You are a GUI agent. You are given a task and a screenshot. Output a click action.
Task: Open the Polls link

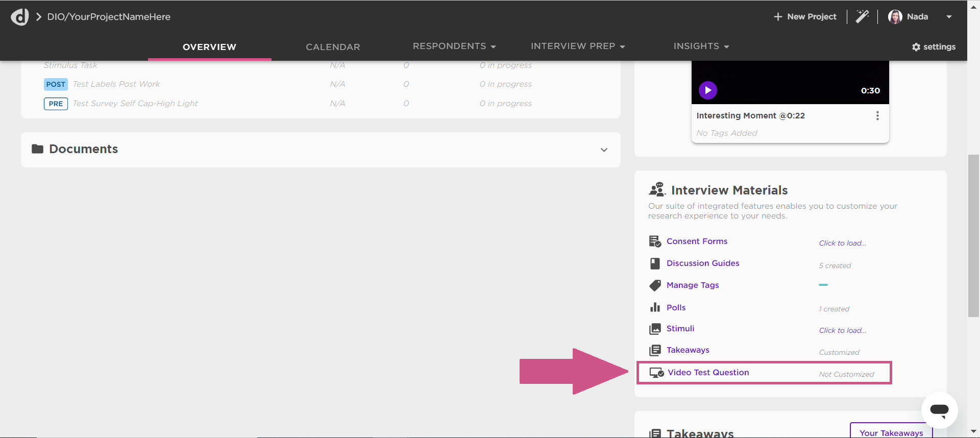676,308
